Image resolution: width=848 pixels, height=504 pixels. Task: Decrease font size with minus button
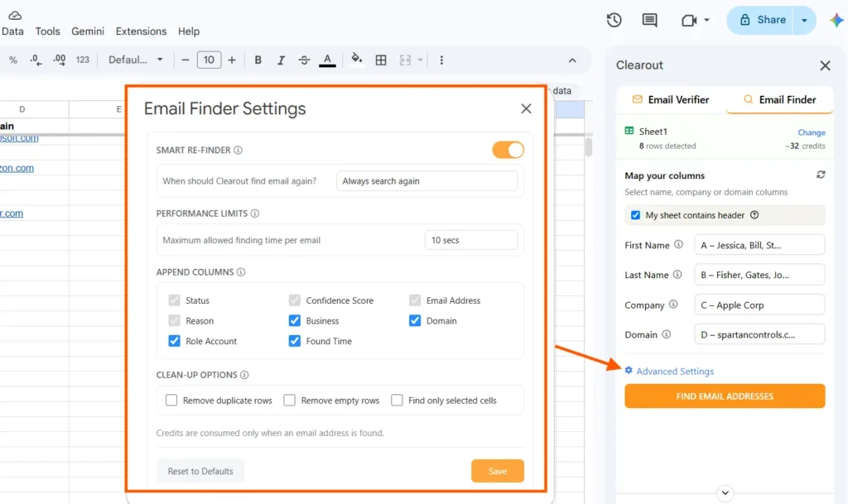pyautogui.click(x=185, y=60)
